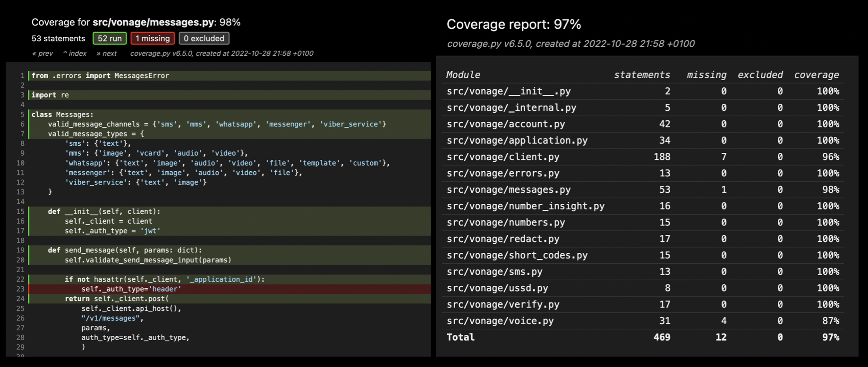Click Total missing value 12
Viewport: 868px width, 367px height.
click(x=721, y=337)
